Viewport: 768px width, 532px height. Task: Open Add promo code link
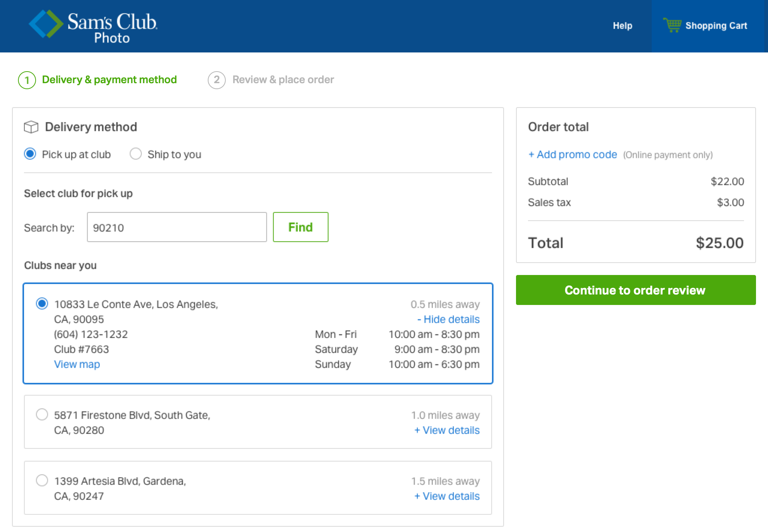573,154
